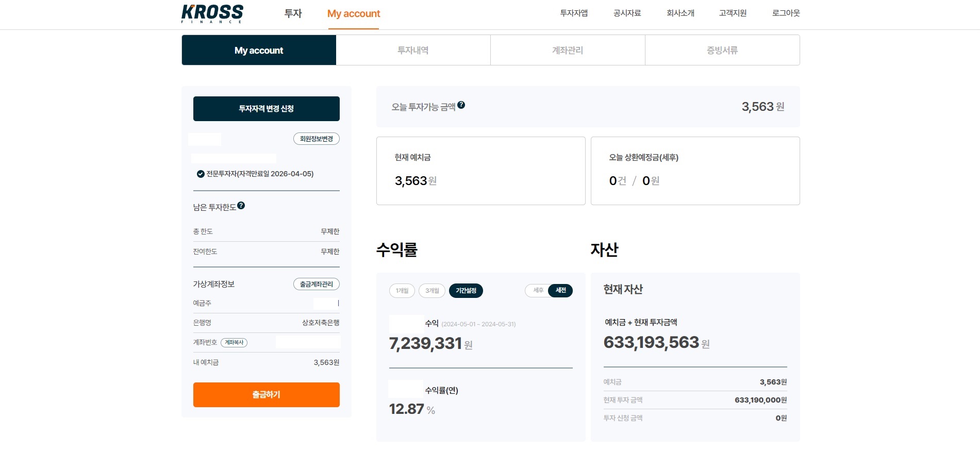Copy account number with 계좌복사
Image resolution: width=980 pixels, height=468 pixels.
[x=234, y=342]
